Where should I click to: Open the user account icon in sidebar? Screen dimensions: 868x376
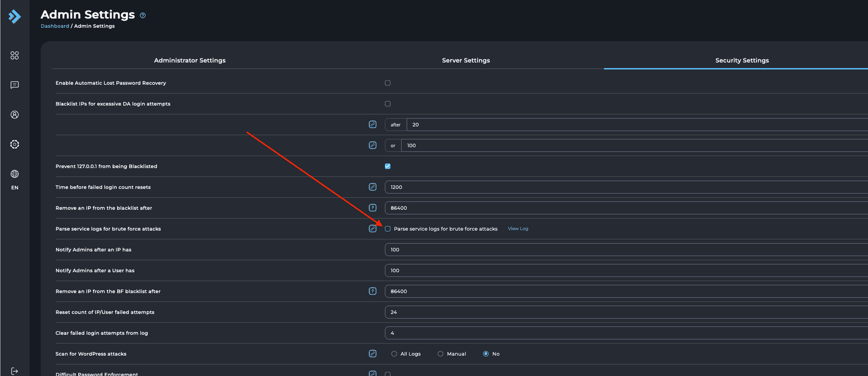pyautogui.click(x=15, y=115)
